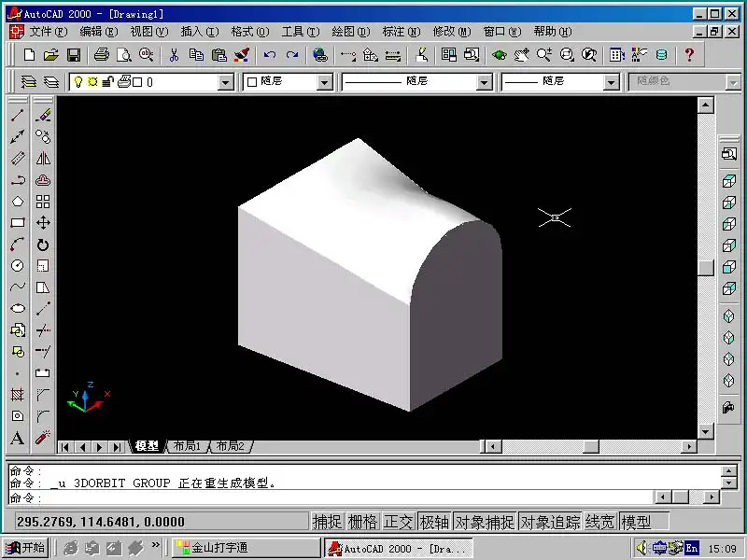Switch to the 布局1 layout tab
747x560 pixels.
coord(187,447)
